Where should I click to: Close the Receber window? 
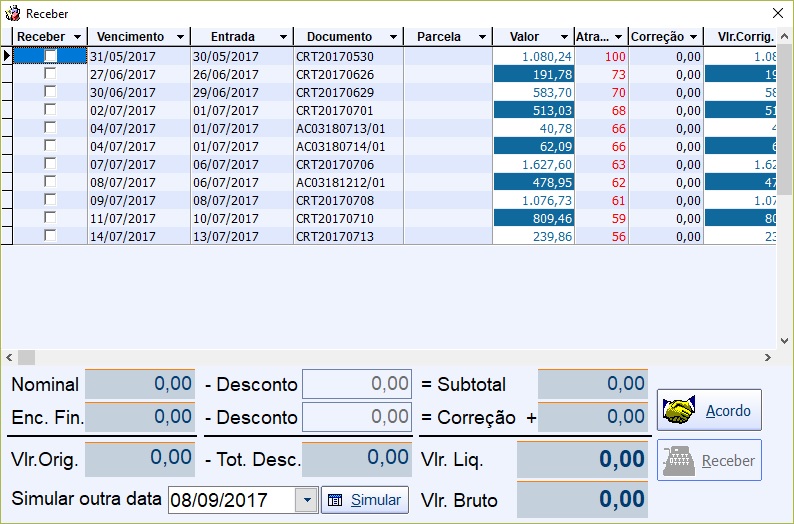pos(778,13)
